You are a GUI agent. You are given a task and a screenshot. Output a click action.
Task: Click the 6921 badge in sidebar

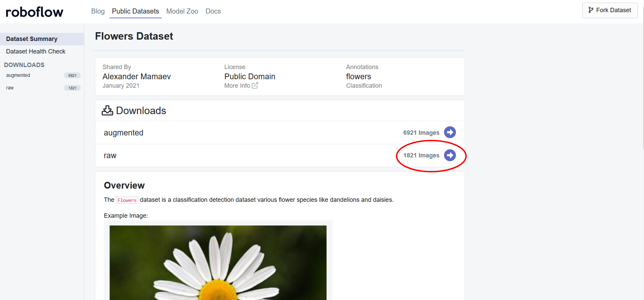point(72,76)
